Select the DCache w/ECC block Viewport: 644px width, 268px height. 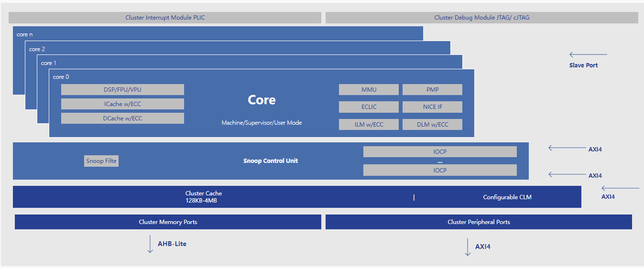point(122,118)
